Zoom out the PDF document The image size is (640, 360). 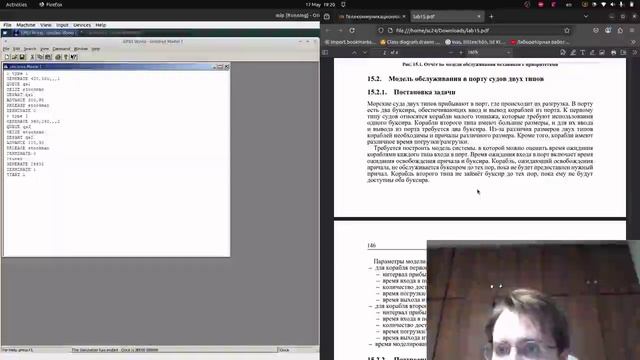click(451, 52)
